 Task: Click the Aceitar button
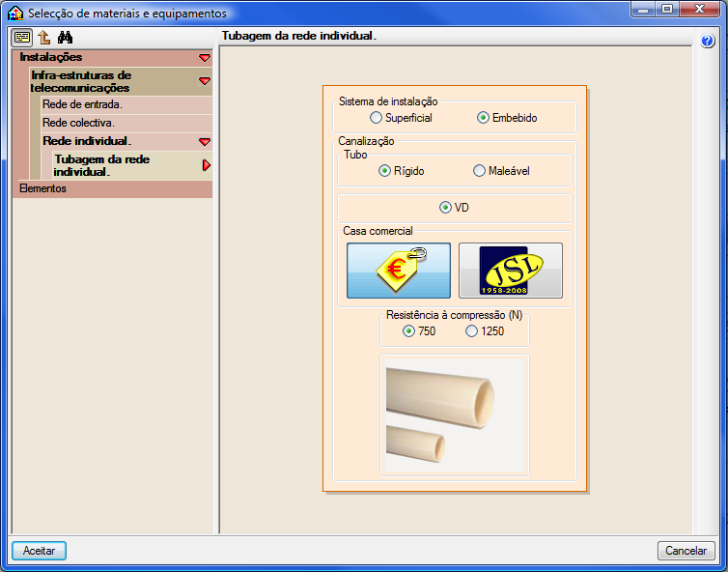pyautogui.click(x=39, y=551)
